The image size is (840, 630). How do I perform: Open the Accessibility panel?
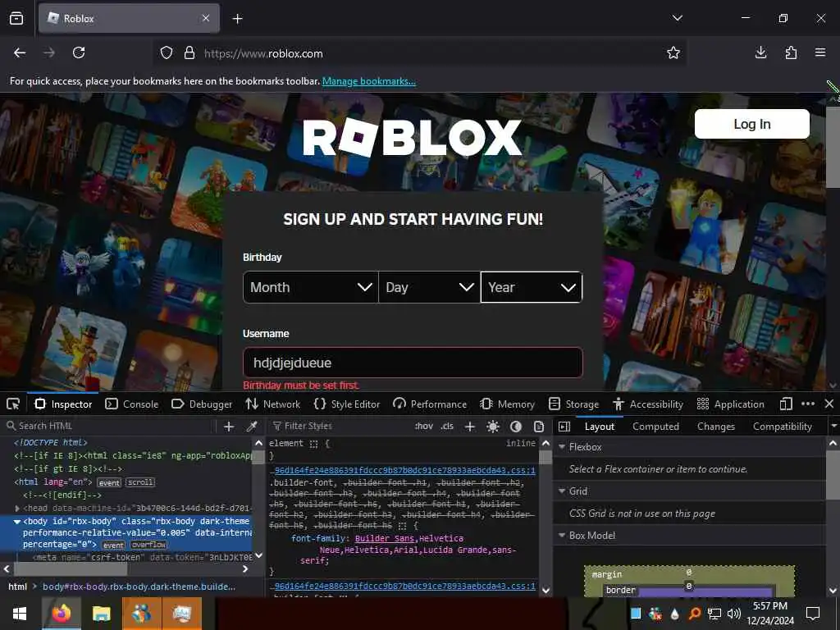tap(648, 404)
